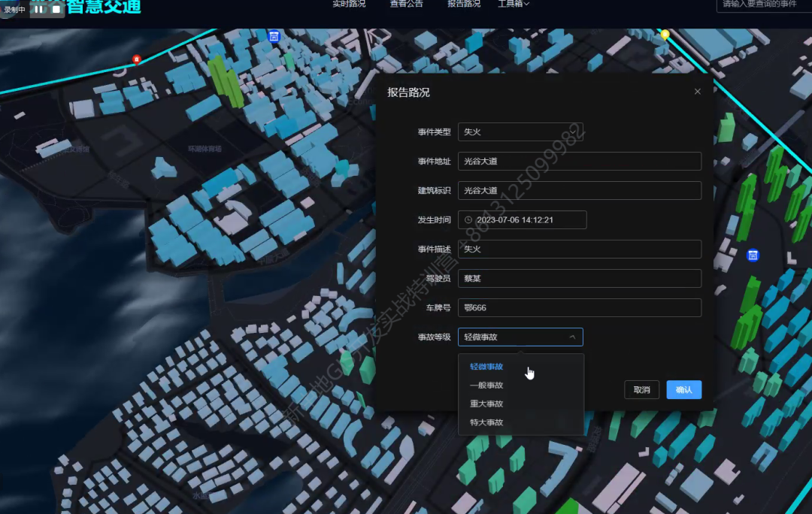Select 特大事故 option
Viewport: 812px width, 514px height.
point(521,422)
